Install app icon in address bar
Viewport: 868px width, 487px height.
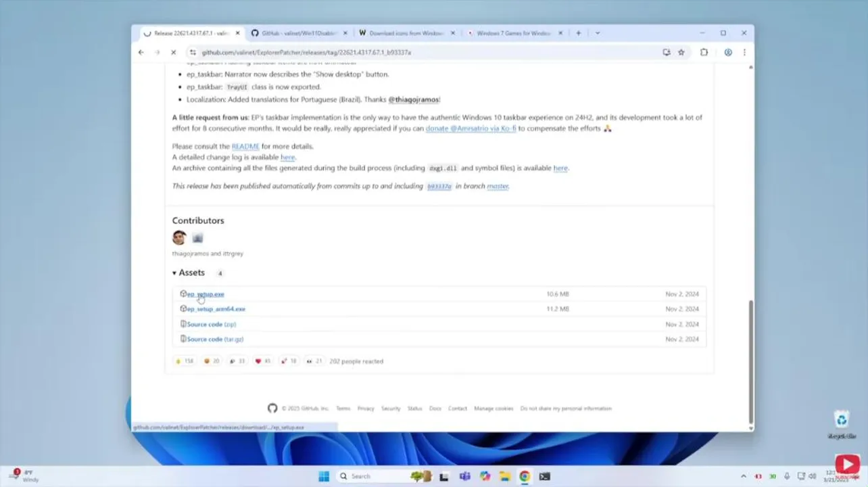[667, 52]
